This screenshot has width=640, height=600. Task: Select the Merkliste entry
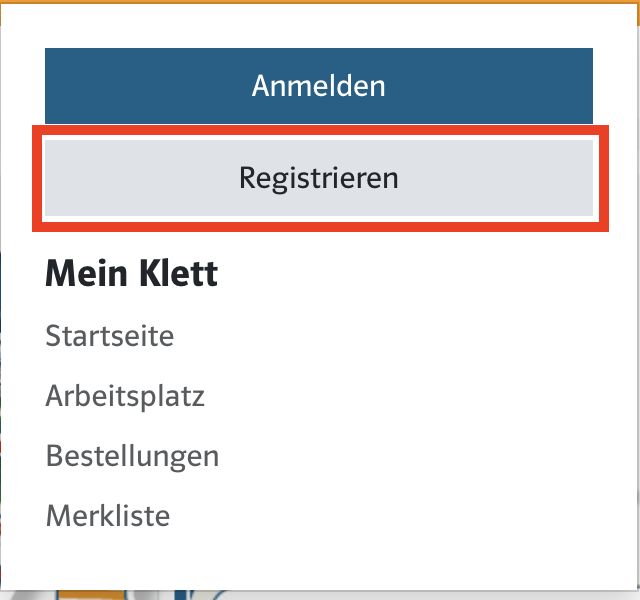click(x=108, y=517)
